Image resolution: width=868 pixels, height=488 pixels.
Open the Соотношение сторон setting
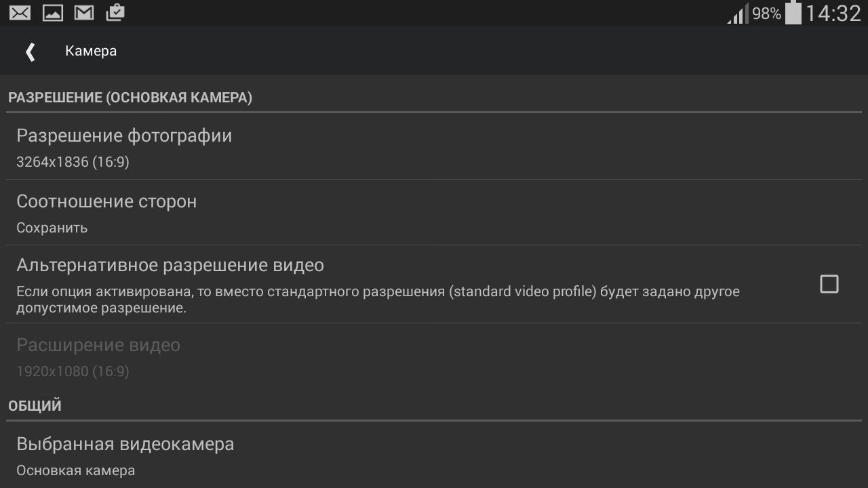[x=106, y=202]
